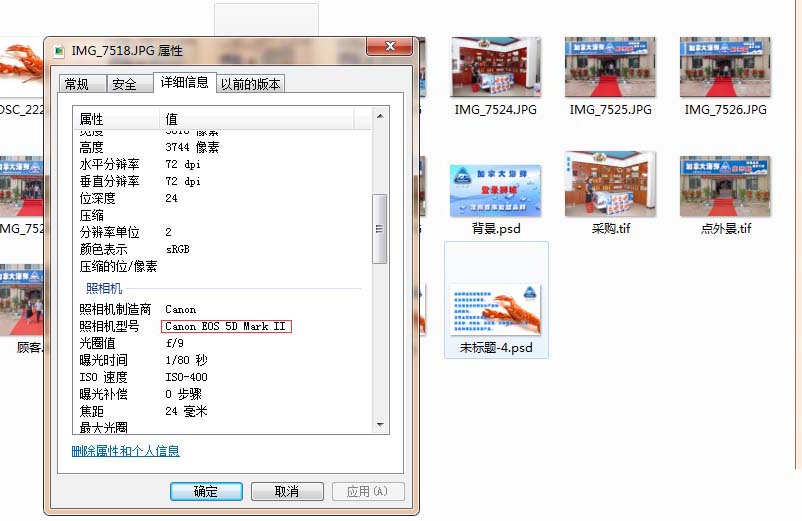The image size is (802, 521).
Task: Click the 位深度 24 row
Action: pyautogui.click(x=222, y=198)
